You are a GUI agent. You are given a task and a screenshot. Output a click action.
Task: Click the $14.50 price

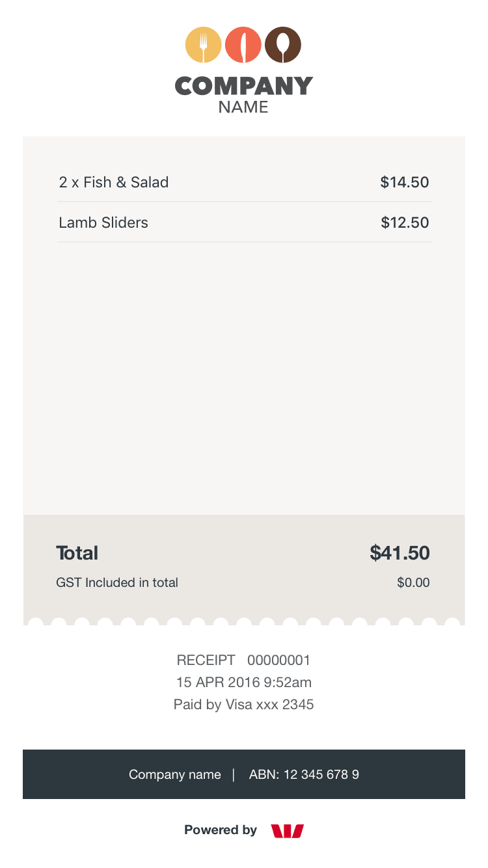point(405,182)
